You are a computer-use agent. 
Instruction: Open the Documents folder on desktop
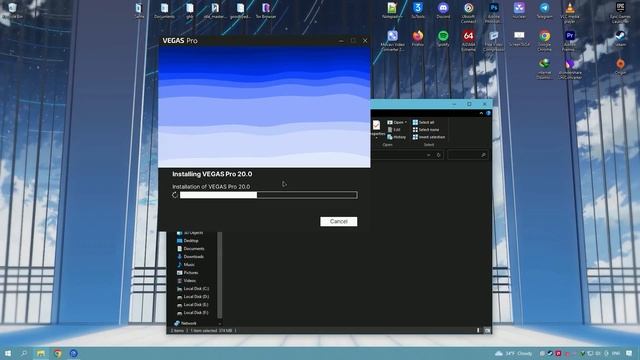(164, 10)
